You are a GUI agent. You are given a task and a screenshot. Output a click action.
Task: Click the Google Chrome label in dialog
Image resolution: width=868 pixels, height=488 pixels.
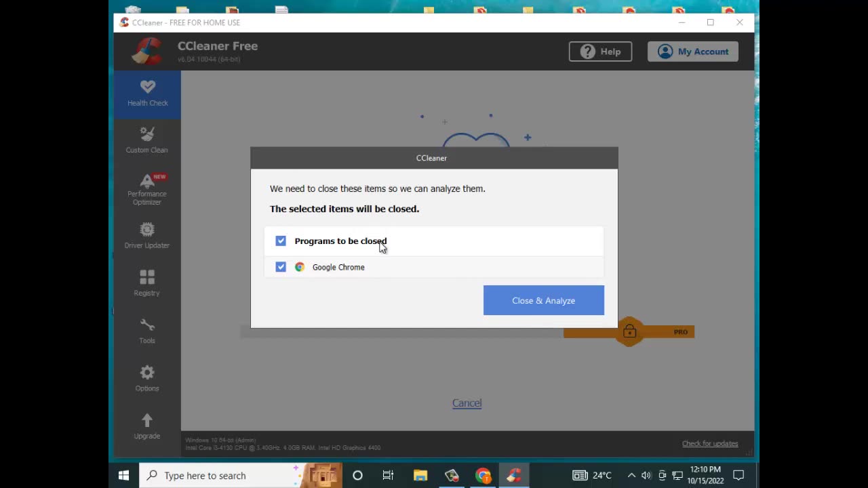(x=338, y=267)
